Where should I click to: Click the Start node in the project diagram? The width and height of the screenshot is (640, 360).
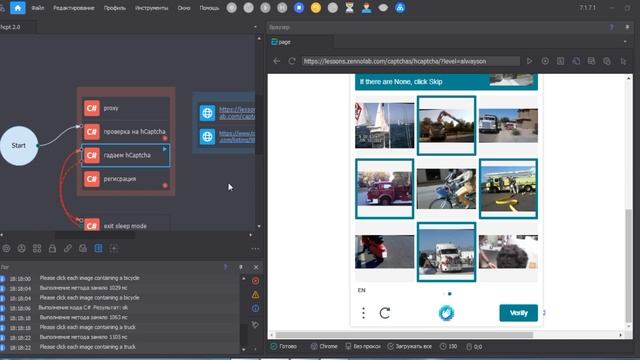(x=19, y=146)
